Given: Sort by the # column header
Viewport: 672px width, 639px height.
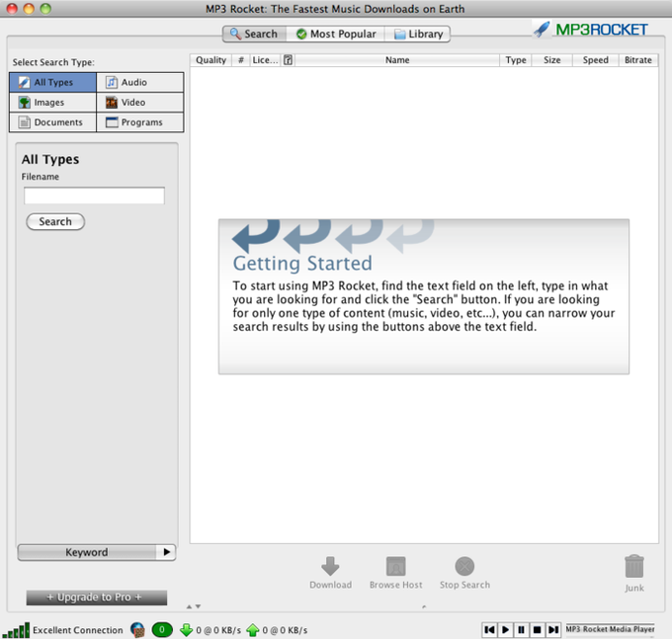Looking at the screenshot, I should [241, 60].
